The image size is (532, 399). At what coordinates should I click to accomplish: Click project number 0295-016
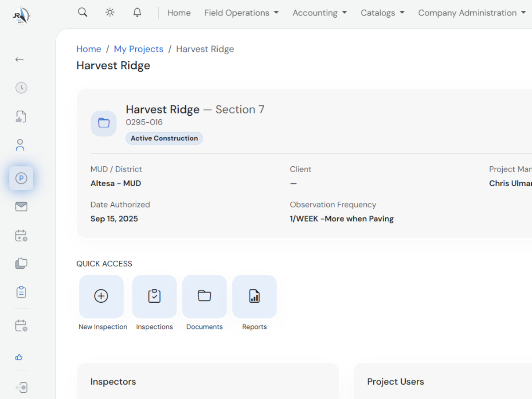pyautogui.click(x=144, y=122)
